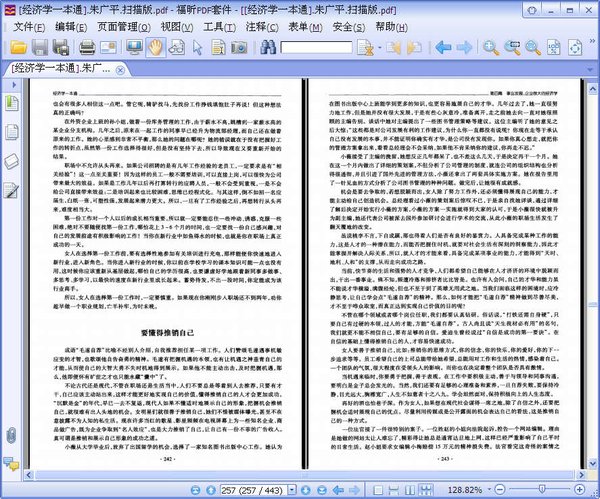This screenshot has height=499, width=600.
Task: Open the 页面管理(O) menu
Action: [123, 27]
